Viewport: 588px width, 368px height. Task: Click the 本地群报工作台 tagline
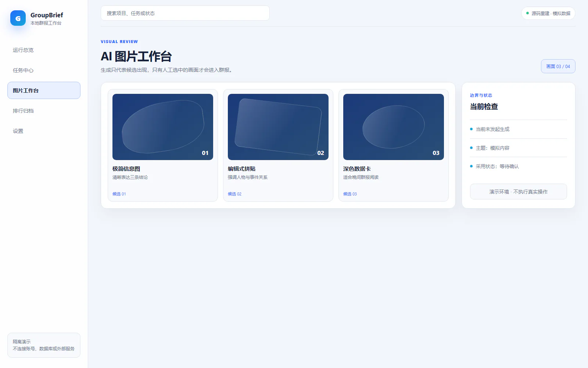pos(46,23)
